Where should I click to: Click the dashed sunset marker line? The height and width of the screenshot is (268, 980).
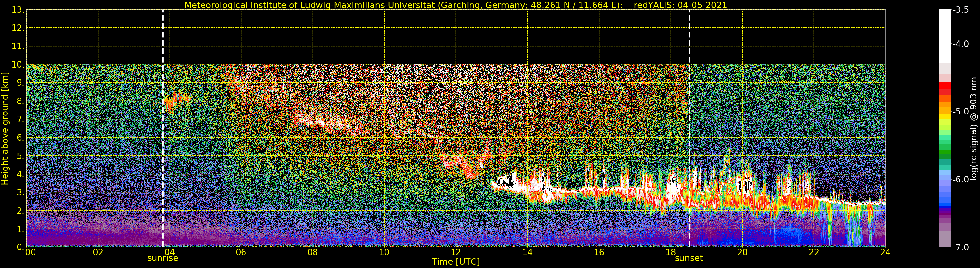coord(689,128)
